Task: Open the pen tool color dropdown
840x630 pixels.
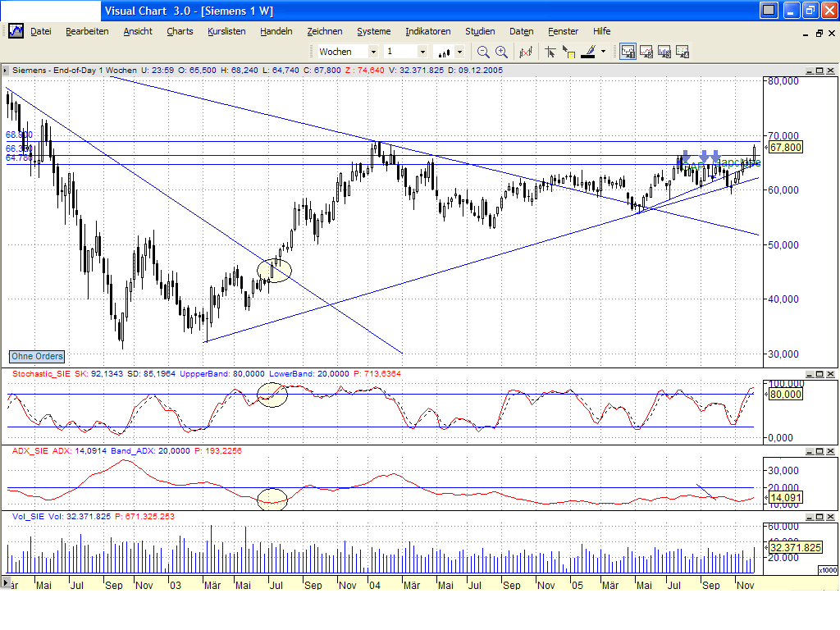Action: [x=603, y=51]
